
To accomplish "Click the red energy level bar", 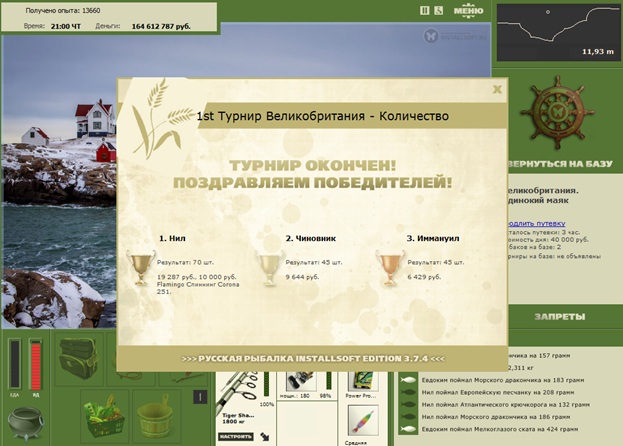I will 36,364.
